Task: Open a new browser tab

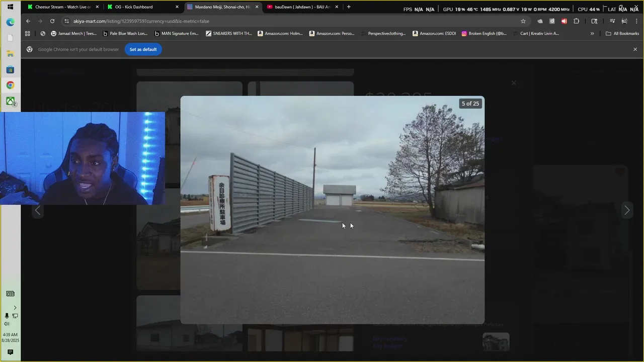Action: [x=349, y=7]
